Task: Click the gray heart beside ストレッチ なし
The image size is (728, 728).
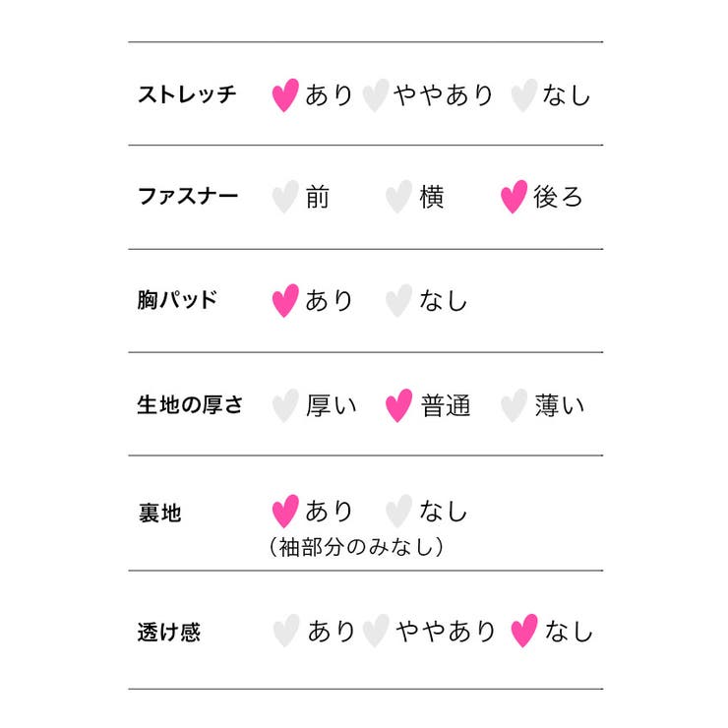Action: point(523,95)
